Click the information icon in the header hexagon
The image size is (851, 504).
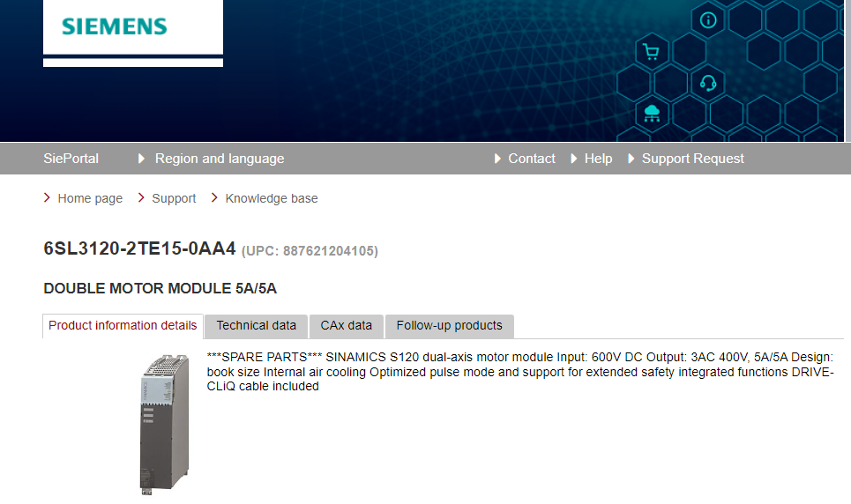[707, 20]
